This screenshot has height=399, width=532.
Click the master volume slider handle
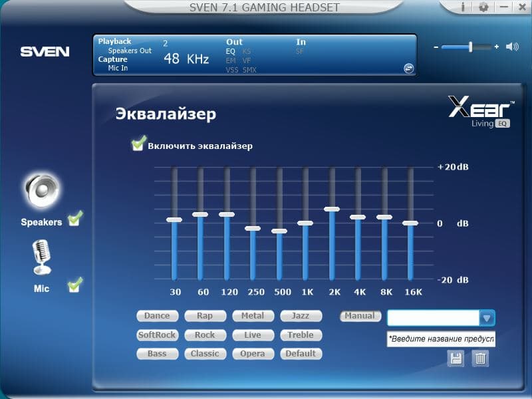[471, 47]
